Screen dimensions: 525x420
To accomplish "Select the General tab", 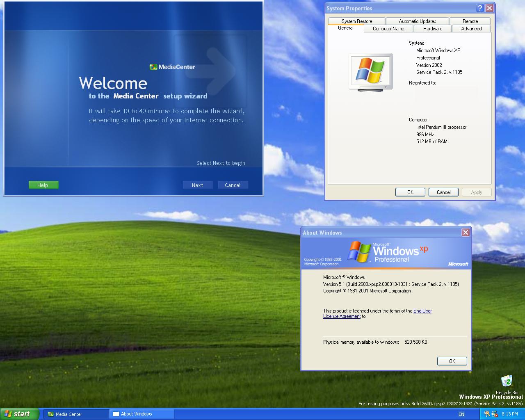I will tap(346, 28).
